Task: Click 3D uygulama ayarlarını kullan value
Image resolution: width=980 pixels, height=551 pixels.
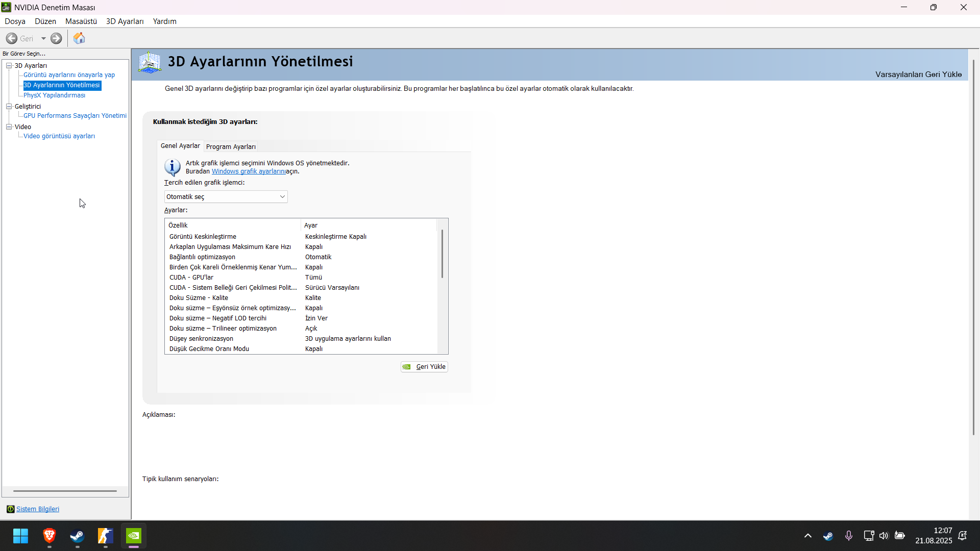Action: (348, 339)
